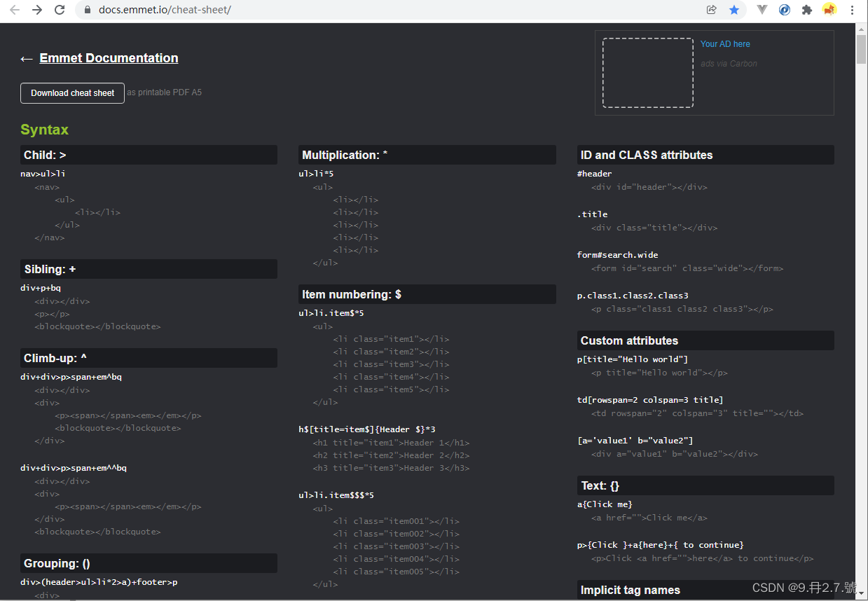Open the "Your AD here" link

[x=725, y=44]
